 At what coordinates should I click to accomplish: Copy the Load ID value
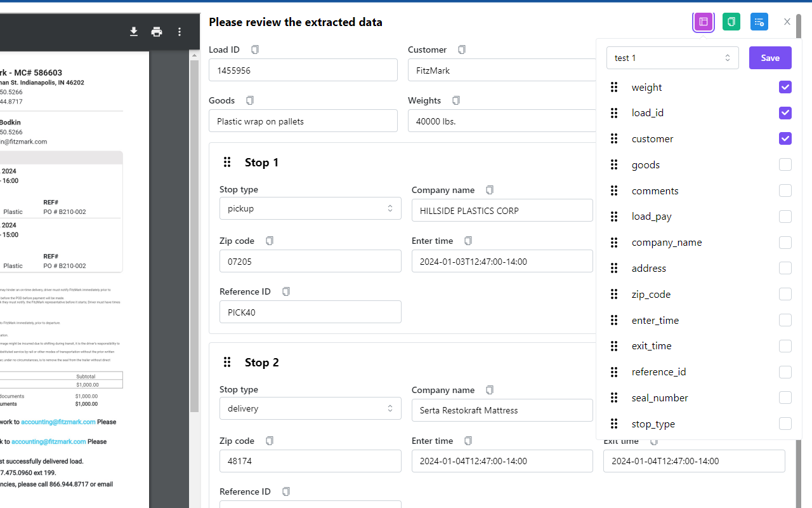pos(255,49)
